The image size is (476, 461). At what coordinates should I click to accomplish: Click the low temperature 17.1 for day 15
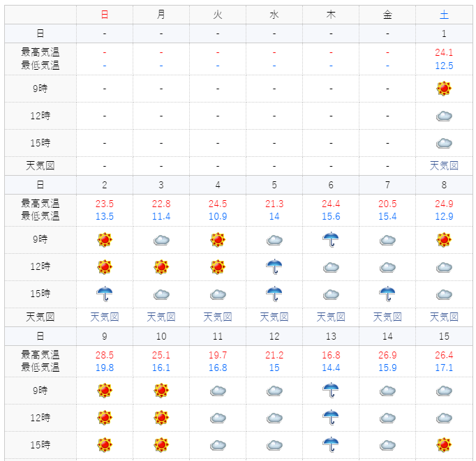pyautogui.click(x=444, y=368)
